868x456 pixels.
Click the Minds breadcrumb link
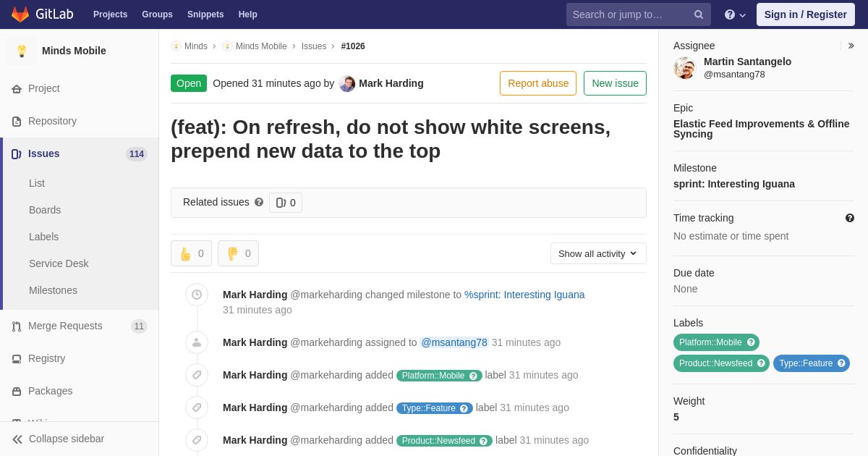tap(195, 46)
